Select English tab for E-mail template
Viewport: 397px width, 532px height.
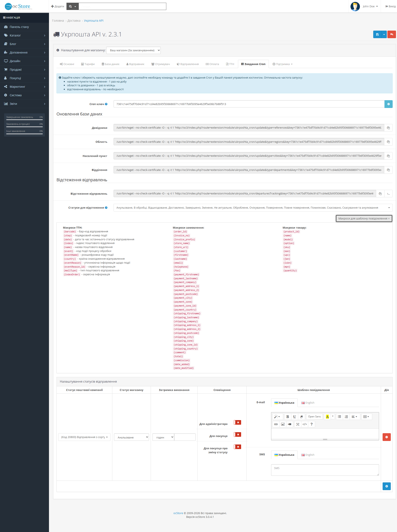point(308,403)
